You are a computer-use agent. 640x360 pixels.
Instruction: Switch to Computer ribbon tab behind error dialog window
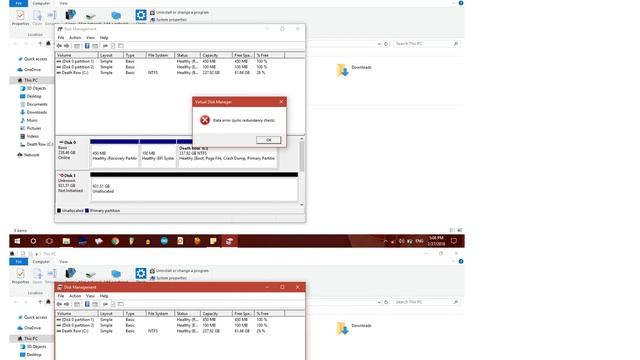click(x=41, y=3)
